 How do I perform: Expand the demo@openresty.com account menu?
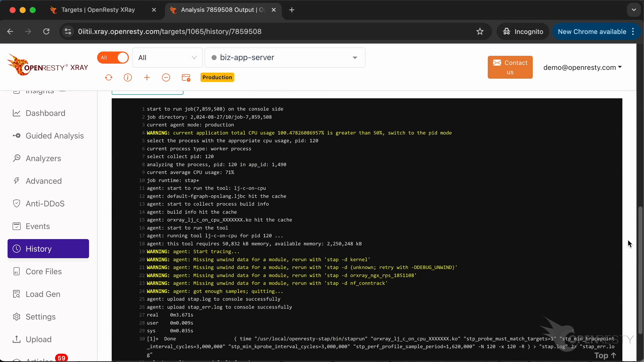click(x=582, y=67)
